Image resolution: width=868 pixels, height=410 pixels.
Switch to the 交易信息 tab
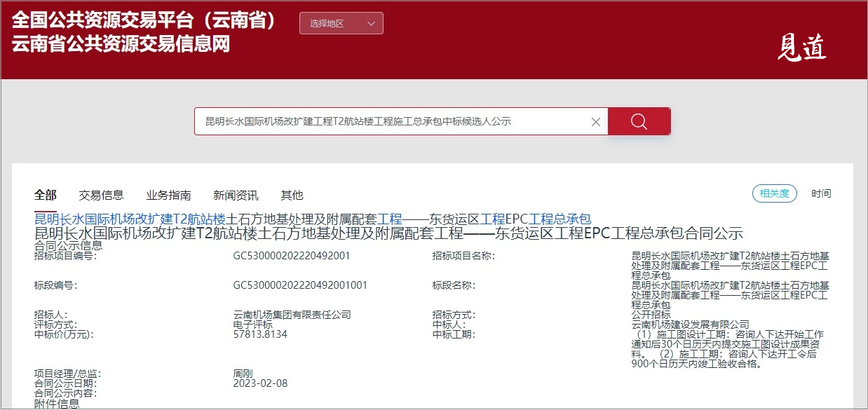click(x=101, y=195)
